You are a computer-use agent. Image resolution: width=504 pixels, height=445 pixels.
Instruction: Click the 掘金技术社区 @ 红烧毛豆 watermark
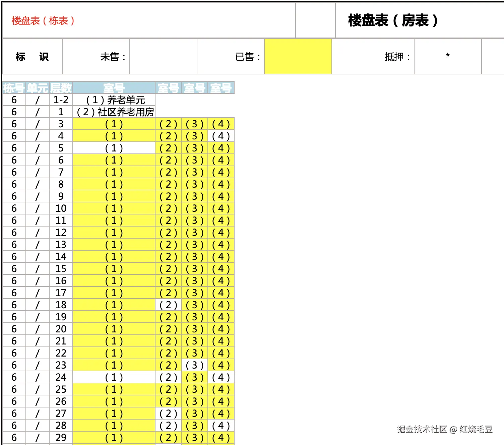coord(444,428)
